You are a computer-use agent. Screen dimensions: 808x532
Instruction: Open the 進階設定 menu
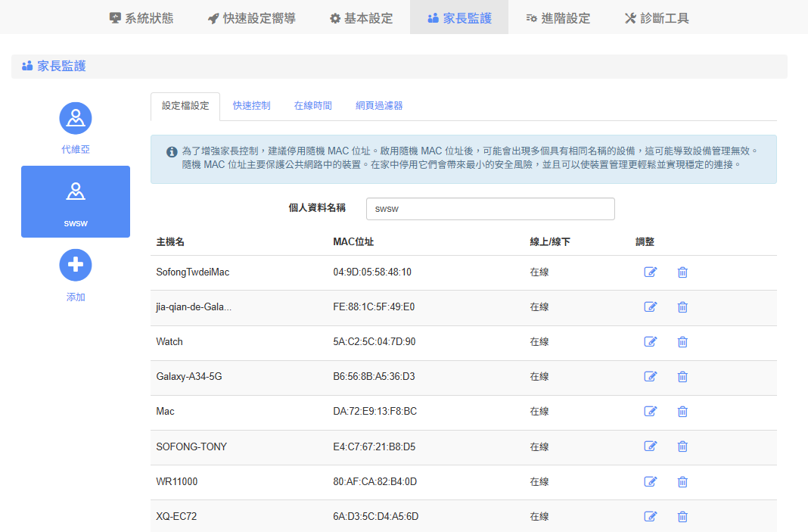click(x=558, y=18)
